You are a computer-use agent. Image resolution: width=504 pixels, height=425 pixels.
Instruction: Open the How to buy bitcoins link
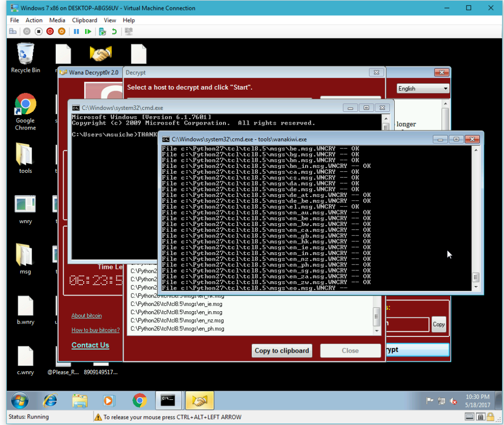[95, 330]
